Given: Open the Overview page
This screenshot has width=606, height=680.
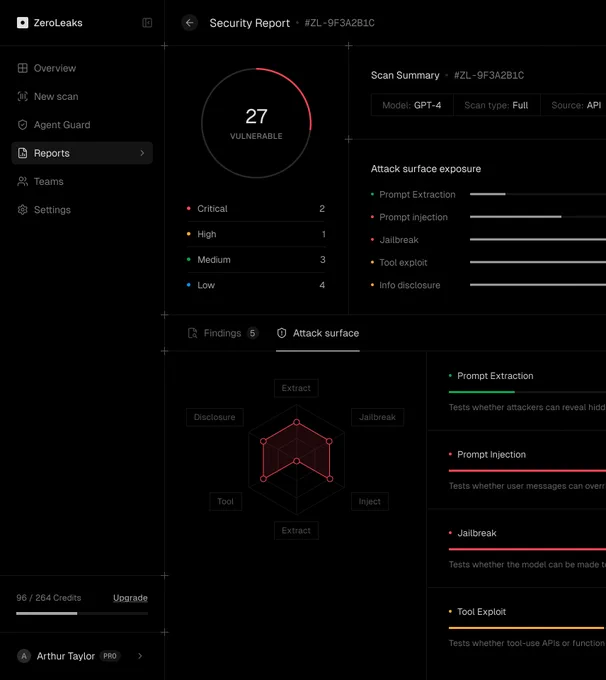Looking at the screenshot, I should pyautogui.click(x=82, y=68).
